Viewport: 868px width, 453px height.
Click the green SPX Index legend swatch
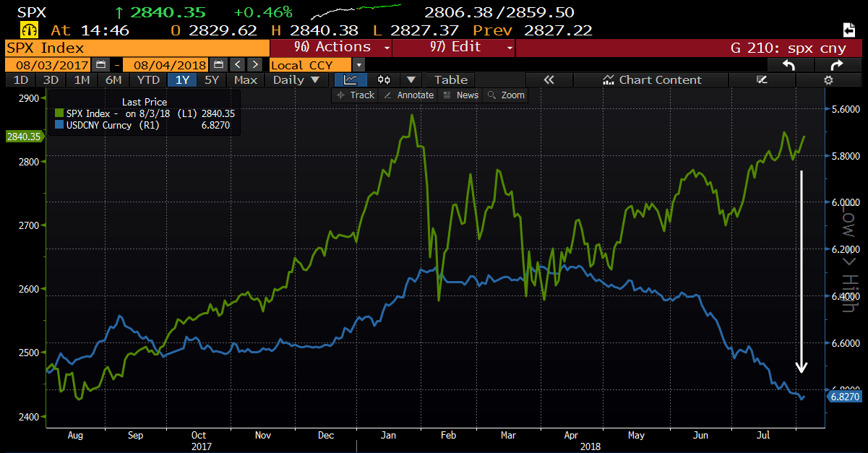[59, 113]
